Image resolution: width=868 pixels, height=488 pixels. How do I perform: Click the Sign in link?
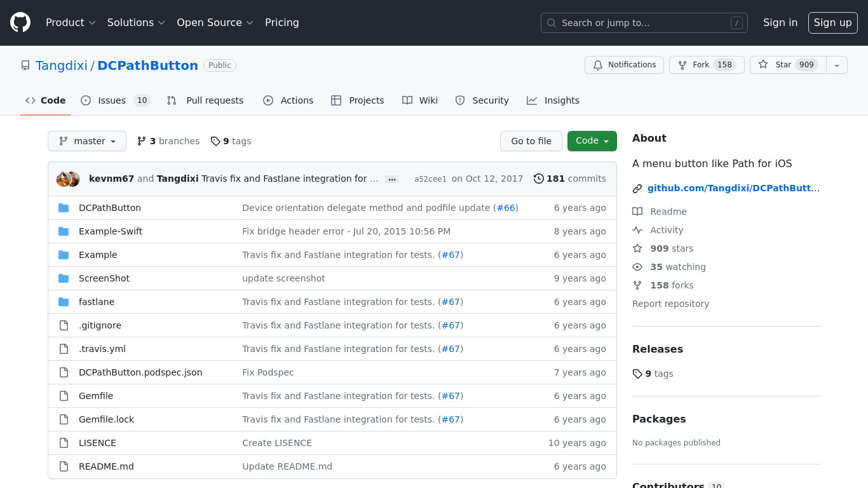coord(780,23)
